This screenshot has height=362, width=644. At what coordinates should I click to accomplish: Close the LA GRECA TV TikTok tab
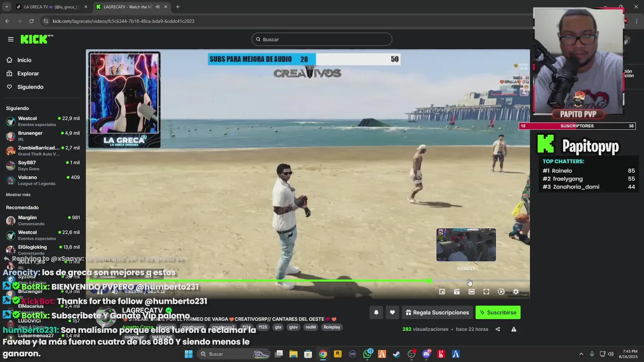(86, 7)
